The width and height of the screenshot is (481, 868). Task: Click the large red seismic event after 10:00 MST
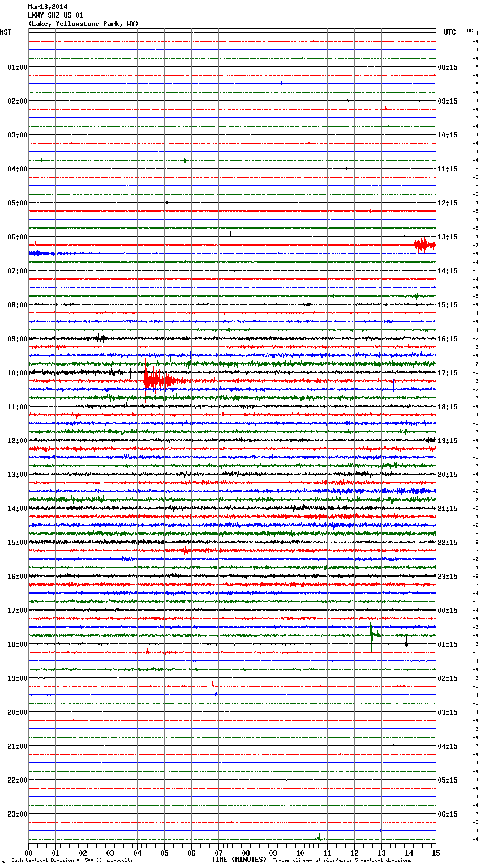(163, 380)
